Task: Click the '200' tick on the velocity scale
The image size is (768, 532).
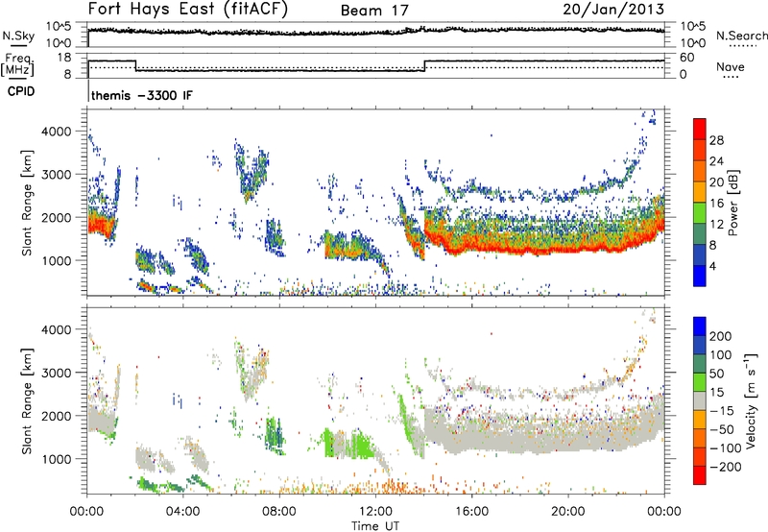Action: tap(721, 336)
